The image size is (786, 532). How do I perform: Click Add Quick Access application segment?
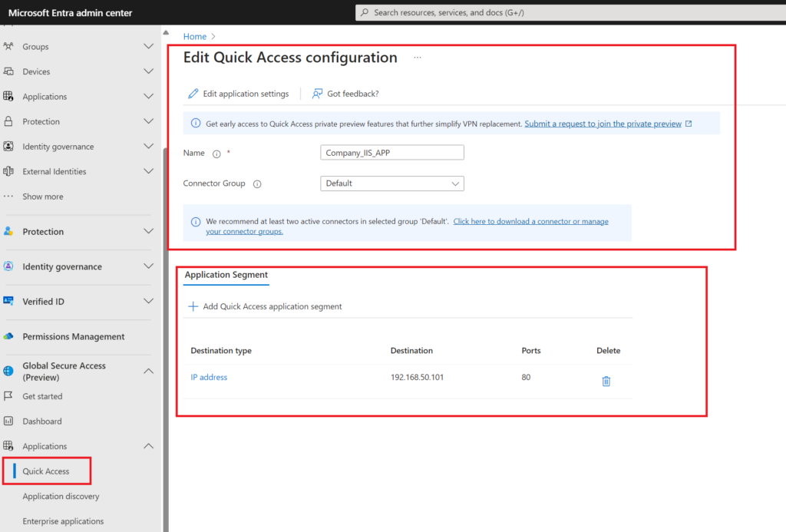click(265, 306)
